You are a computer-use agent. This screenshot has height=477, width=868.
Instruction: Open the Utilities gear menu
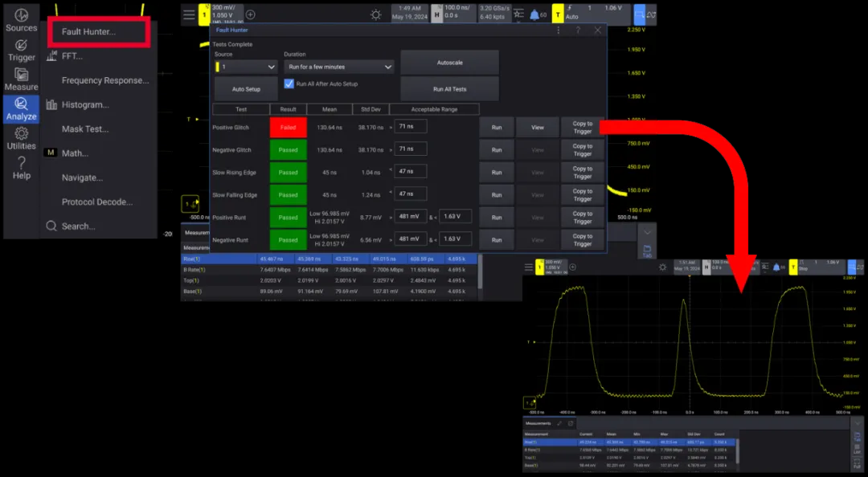pyautogui.click(x=22, y=138)
